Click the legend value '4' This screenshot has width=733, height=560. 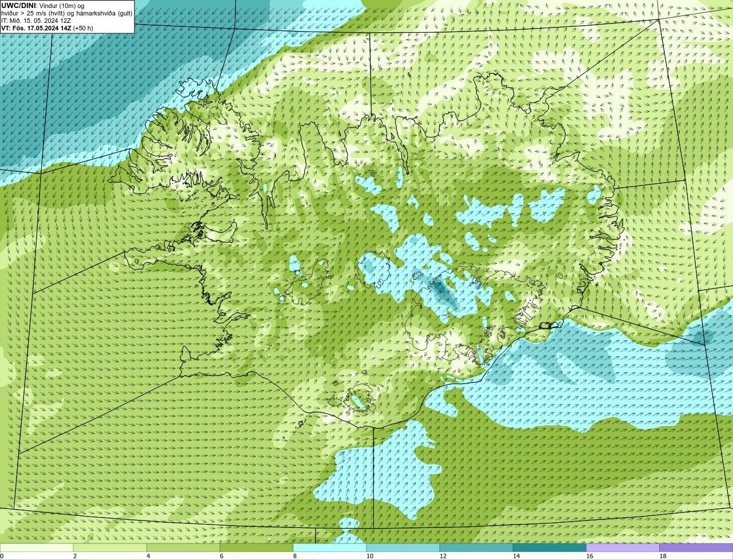(148, 556)
